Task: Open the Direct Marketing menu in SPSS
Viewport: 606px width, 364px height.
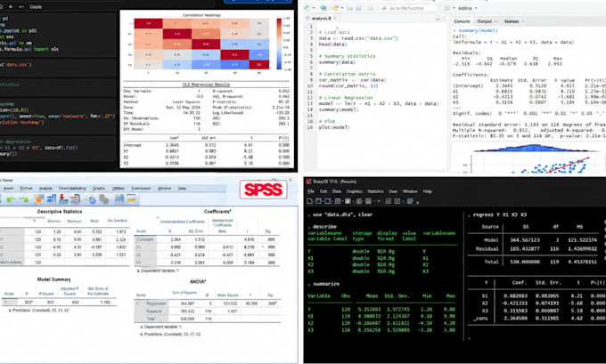Action: pos(72,189)
